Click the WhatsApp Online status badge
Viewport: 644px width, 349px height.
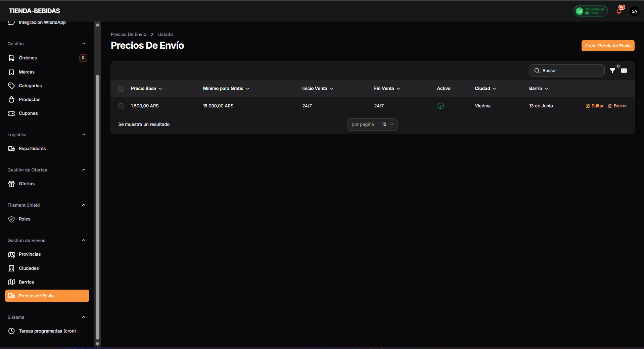tap(590, 11)
